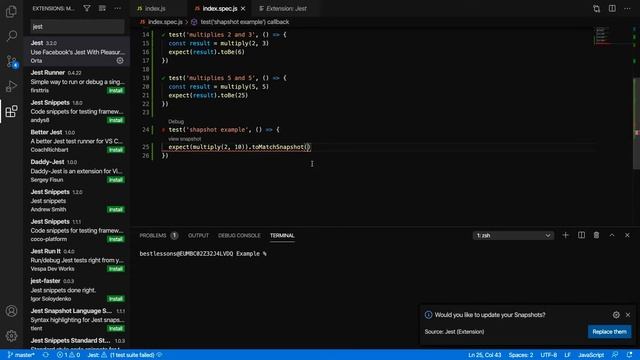Click the editor vertical scrollbar
640x360 pixels.
point(636,123)
